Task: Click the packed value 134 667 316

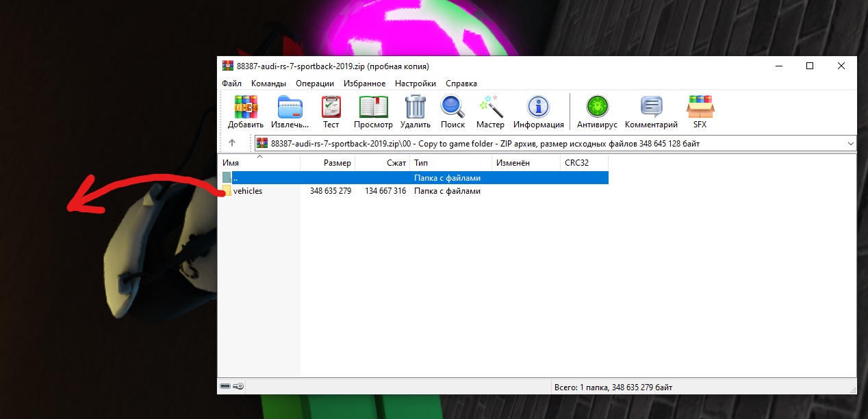Action: [385, 191]
